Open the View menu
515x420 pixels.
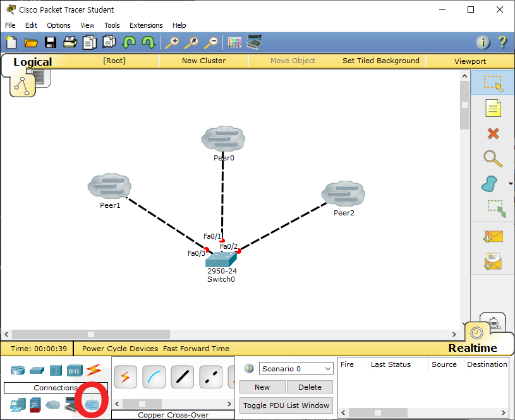coord(87,25)
